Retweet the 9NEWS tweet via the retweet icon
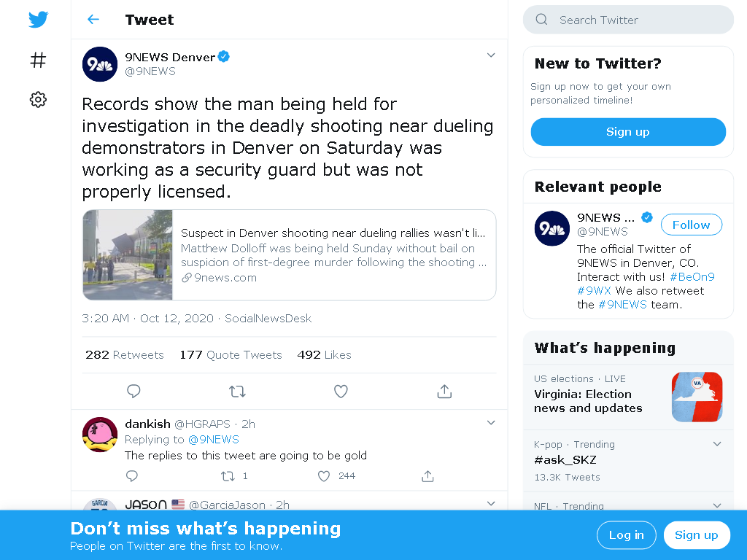747x560 pixels. click(237, 392)
